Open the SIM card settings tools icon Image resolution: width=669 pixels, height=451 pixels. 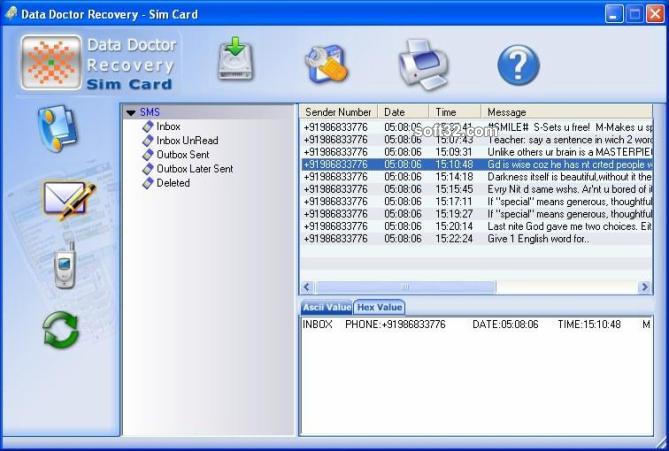tap(326, 64)
